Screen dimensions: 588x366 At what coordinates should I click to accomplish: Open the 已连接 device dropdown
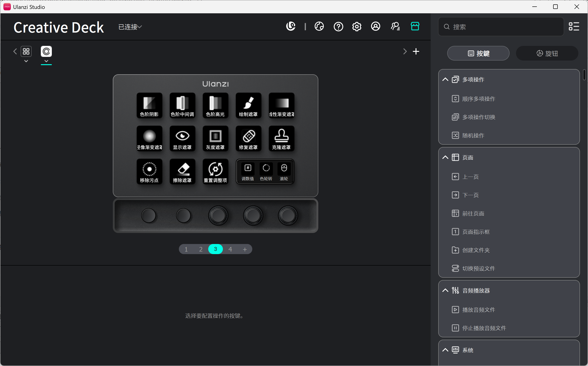130,27
